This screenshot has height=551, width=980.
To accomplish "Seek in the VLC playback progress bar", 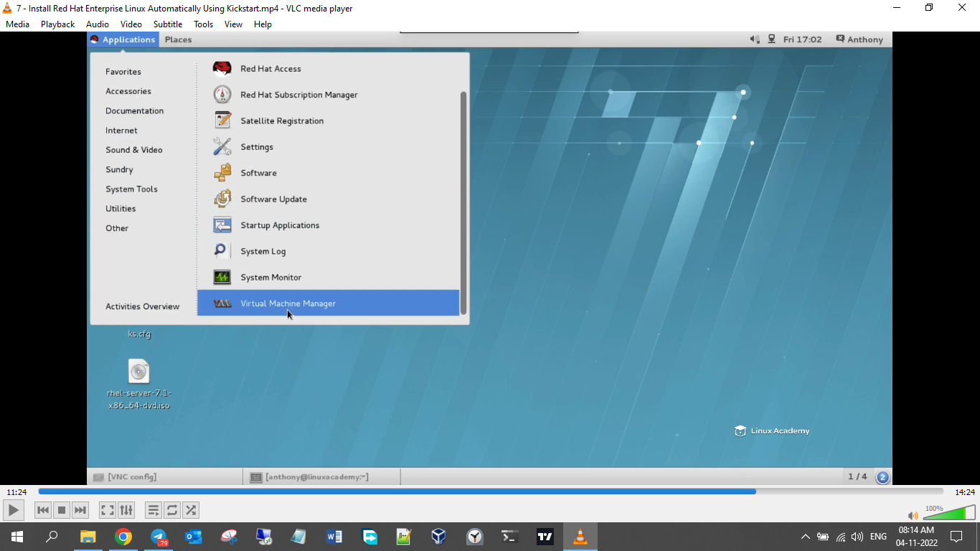I will click(491, 491).
